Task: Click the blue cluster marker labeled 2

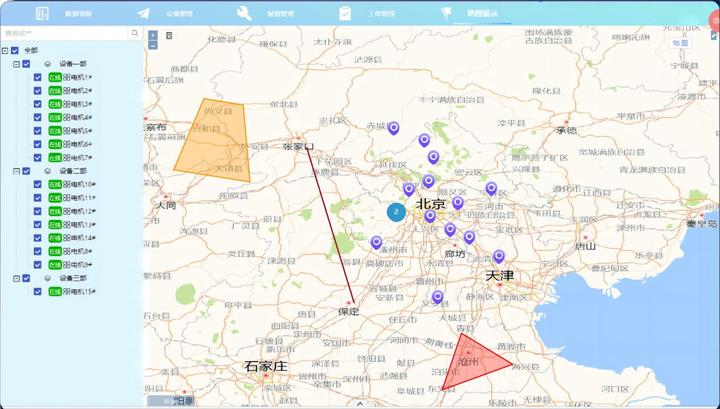Action: tap(396, 212)
